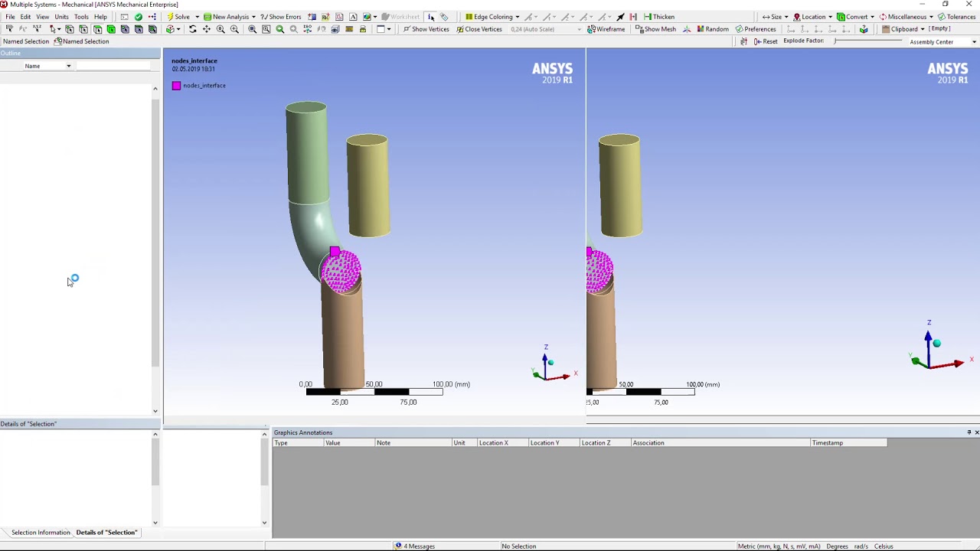Click the black arrow annotation icon
Image resolution: width=980 pixels, height=551 pixels.
pos(620,17)
